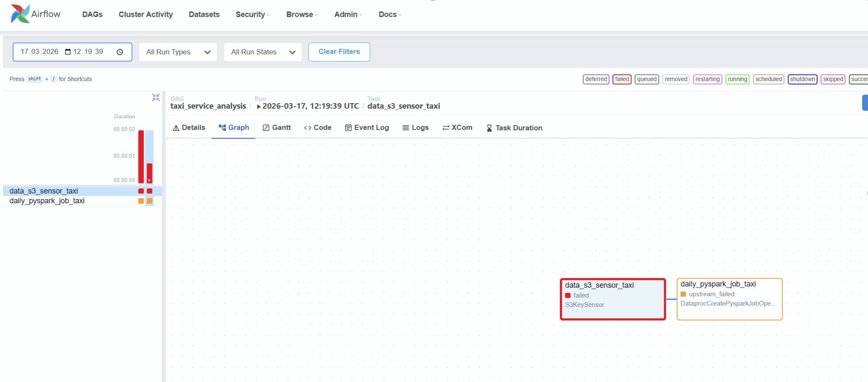868x382 pixels.
Task: Select the tall red run duration bar
Action: [x=141, y=157]
